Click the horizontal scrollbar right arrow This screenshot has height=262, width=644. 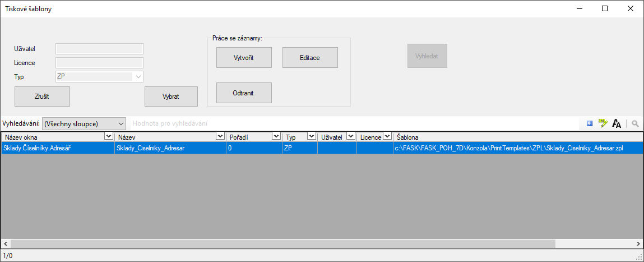(638, 244)
